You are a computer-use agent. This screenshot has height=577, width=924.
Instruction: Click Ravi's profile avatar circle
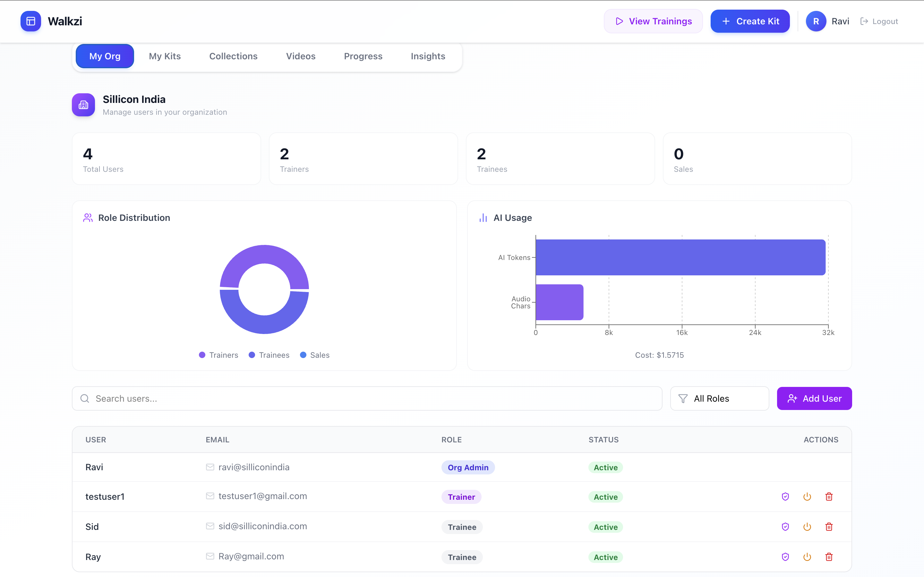tap(816, 21)
